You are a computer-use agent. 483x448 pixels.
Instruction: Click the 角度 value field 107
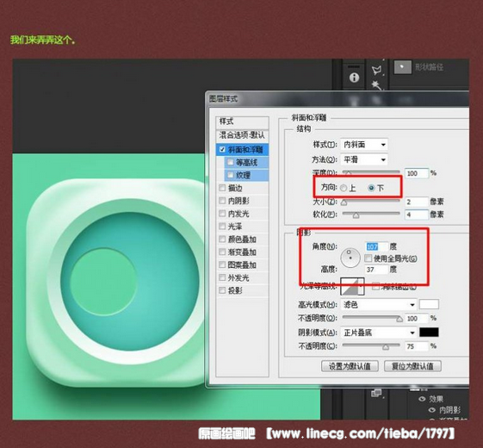[376, 246]
